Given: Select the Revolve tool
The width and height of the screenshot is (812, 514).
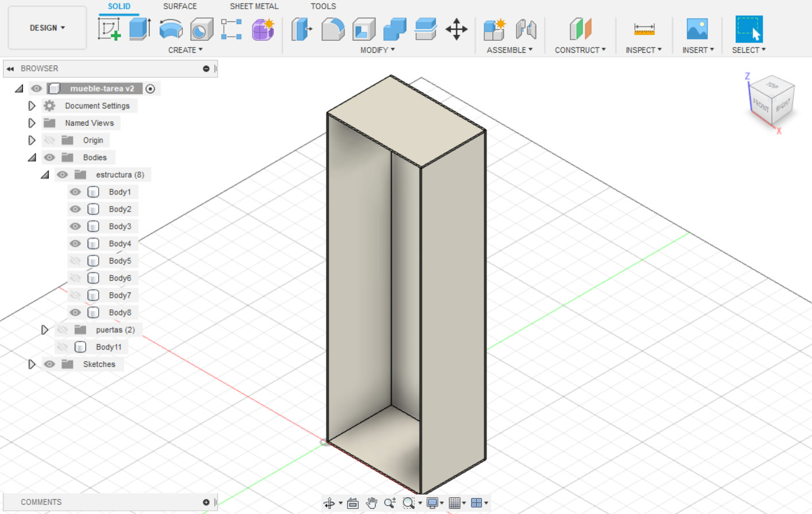Looking at the screenshot, I should [x=171, y=29].
